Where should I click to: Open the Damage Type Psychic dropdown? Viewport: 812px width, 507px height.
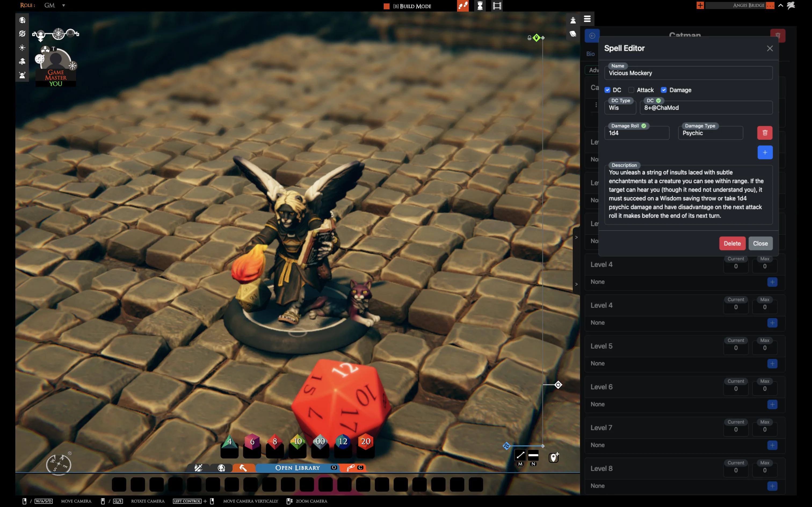[710, 133]
